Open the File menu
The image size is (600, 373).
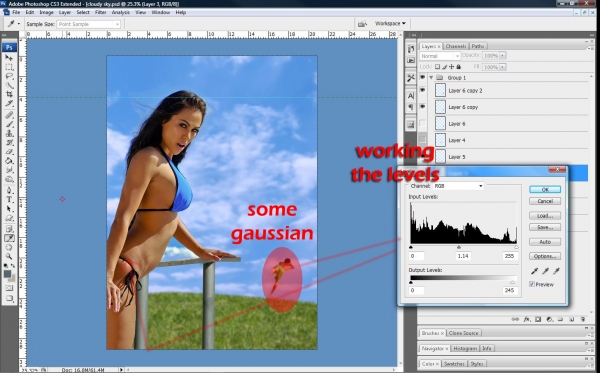16,12
